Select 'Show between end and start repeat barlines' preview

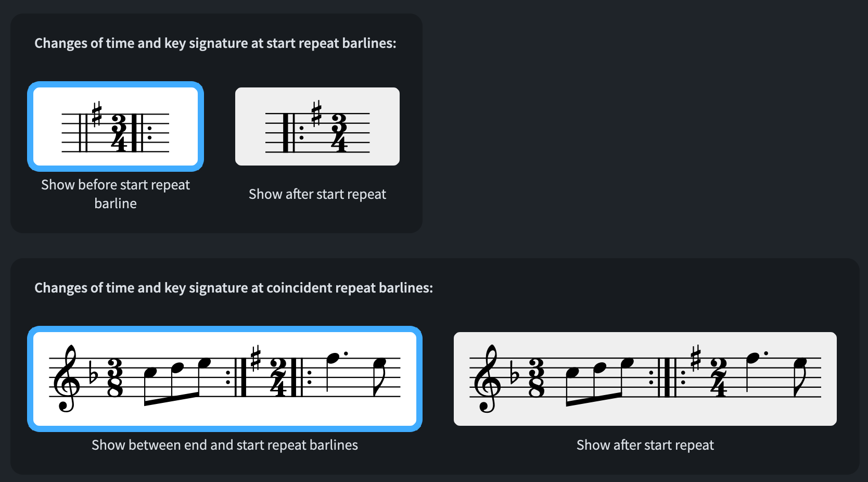pyautogui.click(x=225, y=379)
